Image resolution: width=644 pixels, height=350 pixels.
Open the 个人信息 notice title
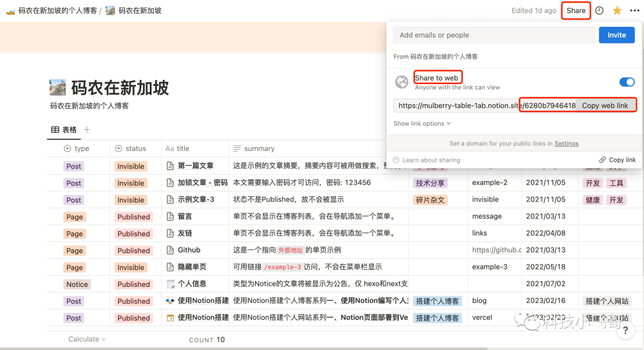click(192, 284)
